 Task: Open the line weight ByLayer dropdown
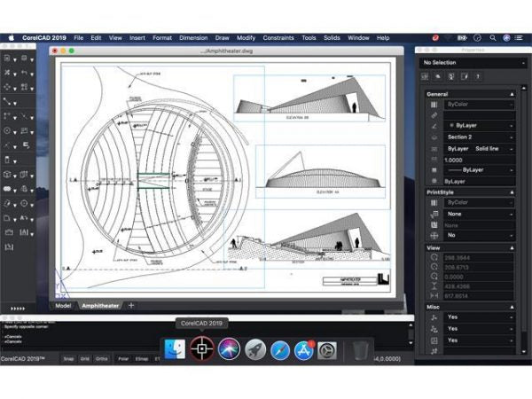(480, 170)
